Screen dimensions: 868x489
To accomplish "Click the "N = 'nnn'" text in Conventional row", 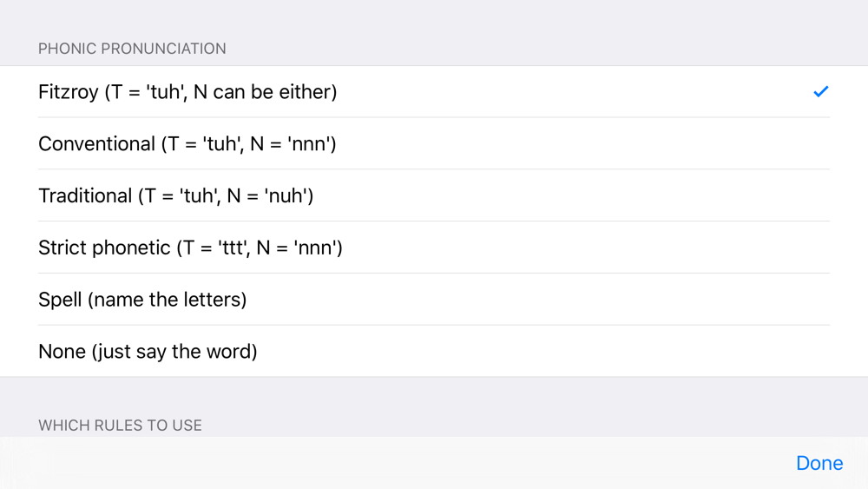I will pos(290,144).
